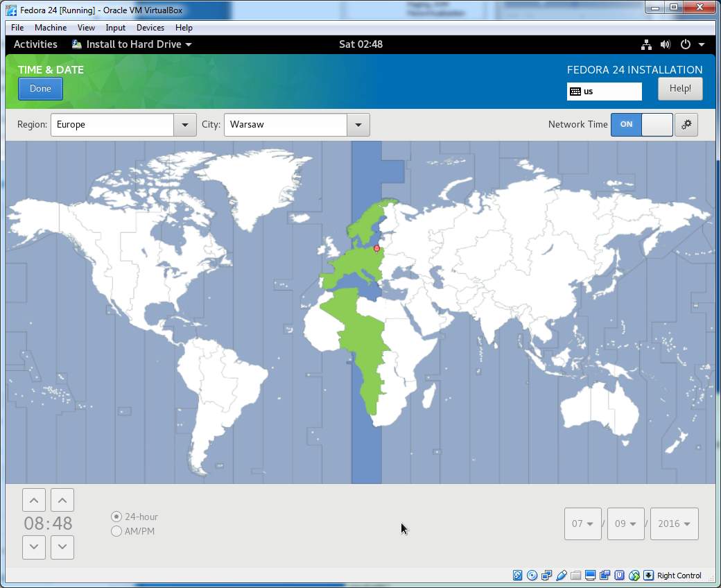Click the Done button
The width and height of the screenshot is (721, 588).
[40, 89]
